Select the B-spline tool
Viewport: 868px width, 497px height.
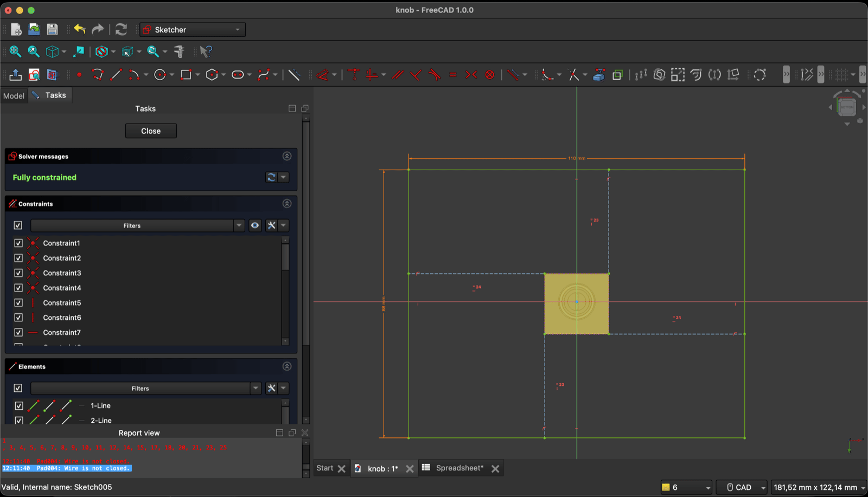[x=264, y=75]
